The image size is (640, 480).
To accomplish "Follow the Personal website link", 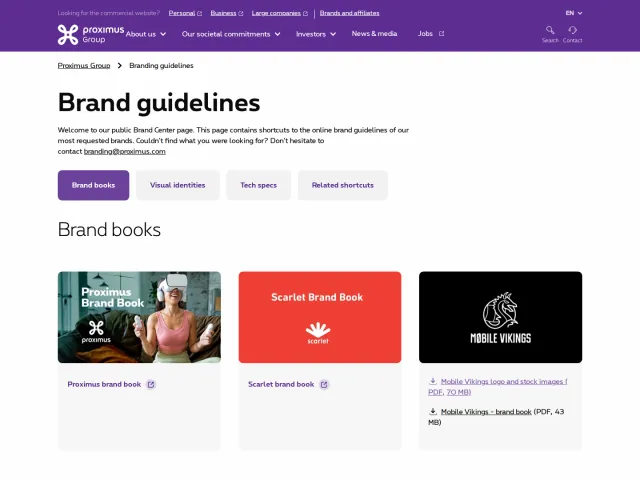I will 182,13.
